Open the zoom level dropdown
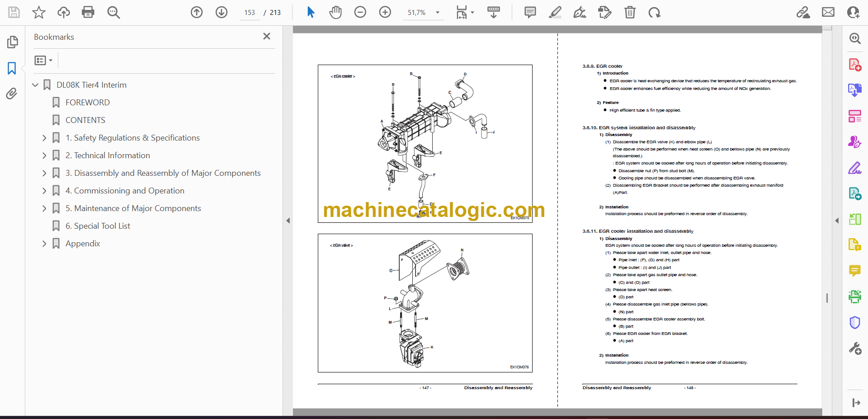868x419 pixels. 437,13
